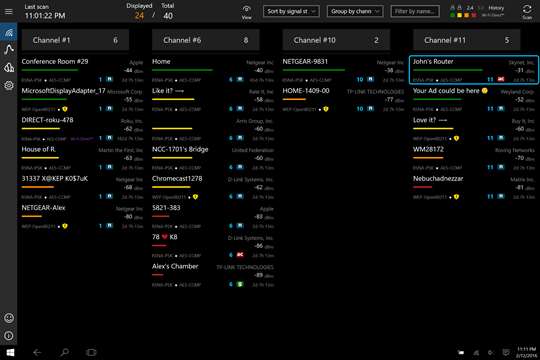The height and width of the screenshot is (360, 540).
Task: Open the info about icon
Action: [9, 336]
